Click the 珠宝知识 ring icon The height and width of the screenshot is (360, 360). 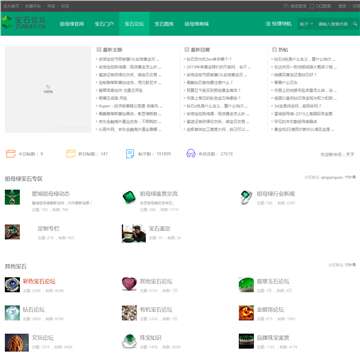(129, 341)
